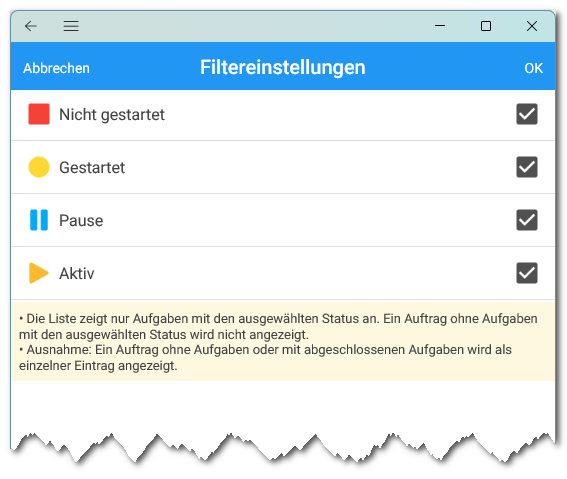Select the Aktiv row label
This screenshot has width=567, height=479.
pos(77,274)
